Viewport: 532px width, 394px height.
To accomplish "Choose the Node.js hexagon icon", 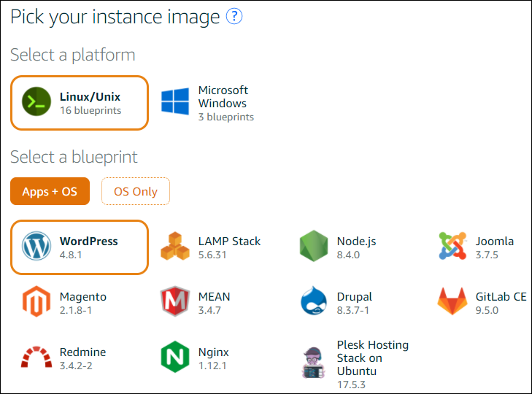I will click(x=314, y=247).
